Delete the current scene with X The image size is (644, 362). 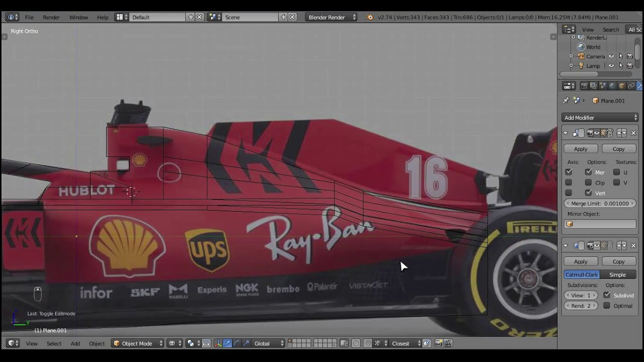click(x=293, y=17)
